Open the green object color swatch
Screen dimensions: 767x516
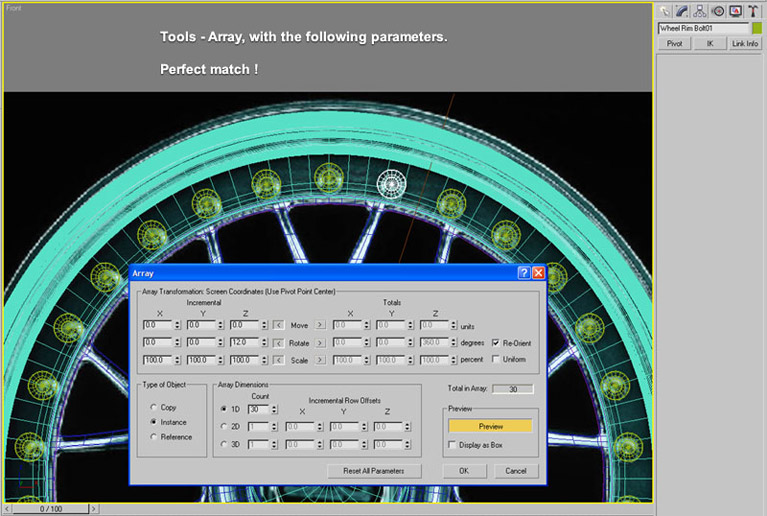tap(756, 29)
